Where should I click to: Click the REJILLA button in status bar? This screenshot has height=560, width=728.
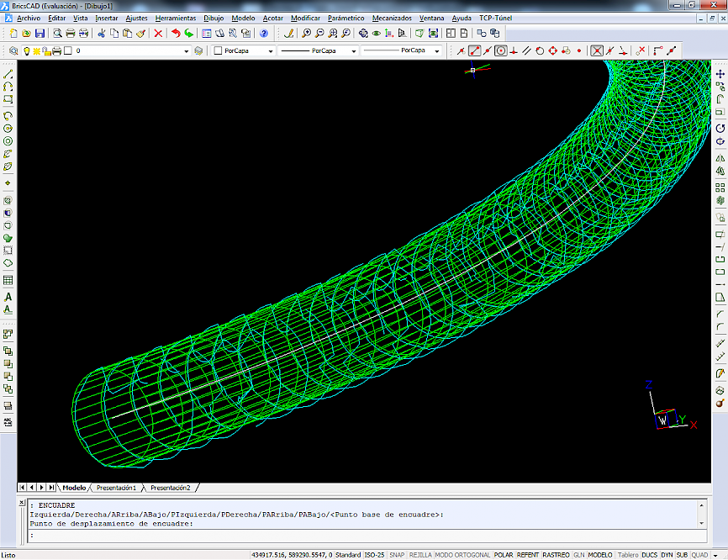pyautogui.click(x=420, y=555)
